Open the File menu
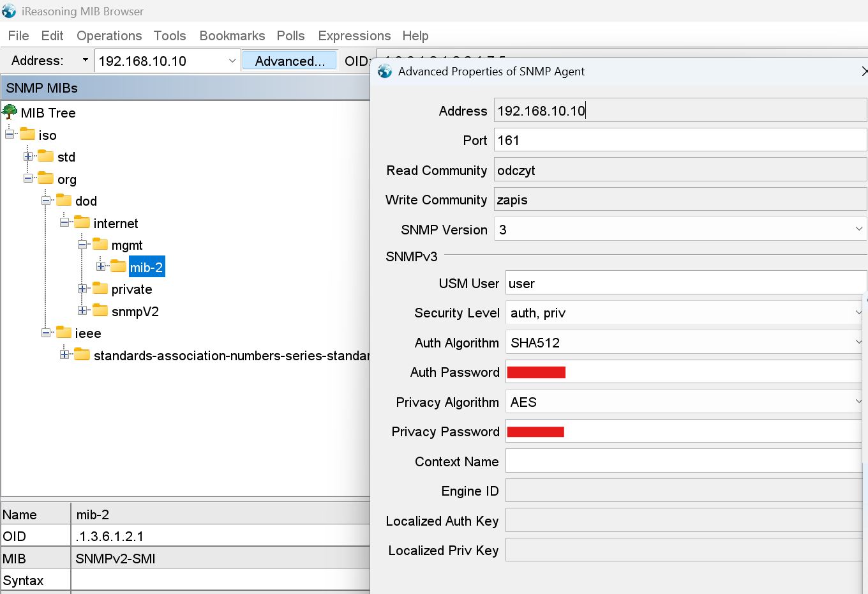Image resolution: width=868 pixels, height=594 pixels. (19, 36)
